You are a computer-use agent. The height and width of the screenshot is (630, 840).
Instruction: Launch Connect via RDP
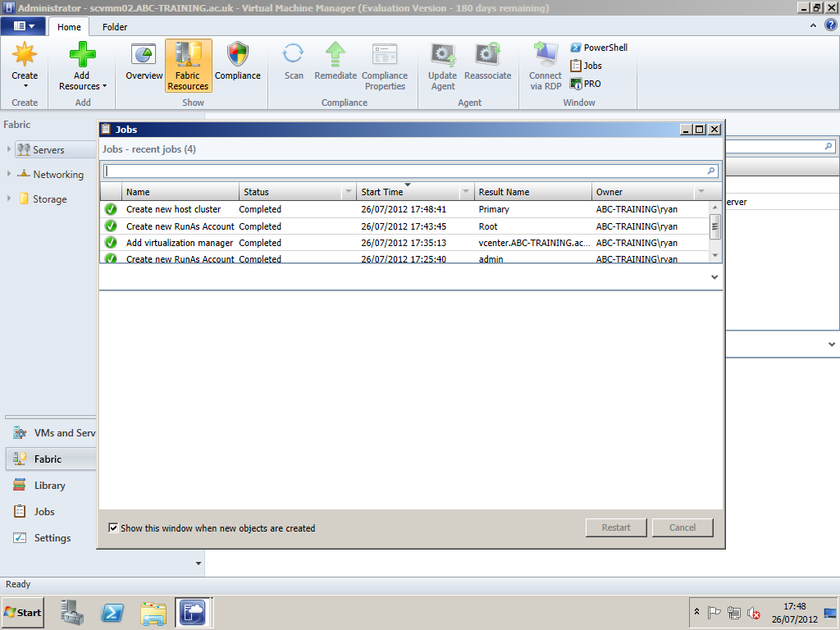(x=546, y=66)
